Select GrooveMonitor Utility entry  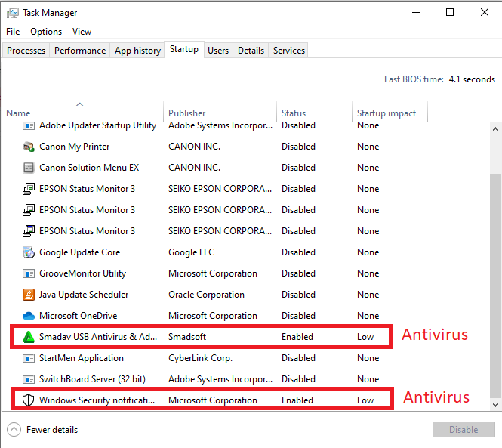click(82, 273)
